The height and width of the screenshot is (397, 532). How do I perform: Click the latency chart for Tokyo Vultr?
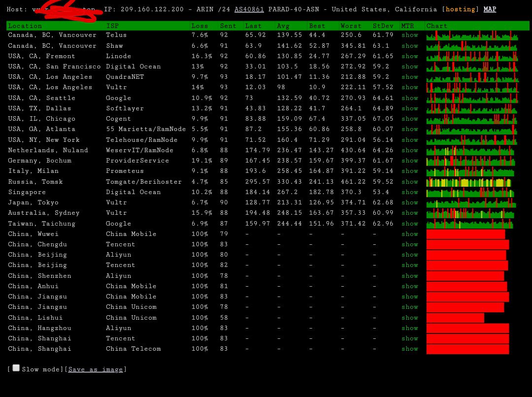pos(470,202)
